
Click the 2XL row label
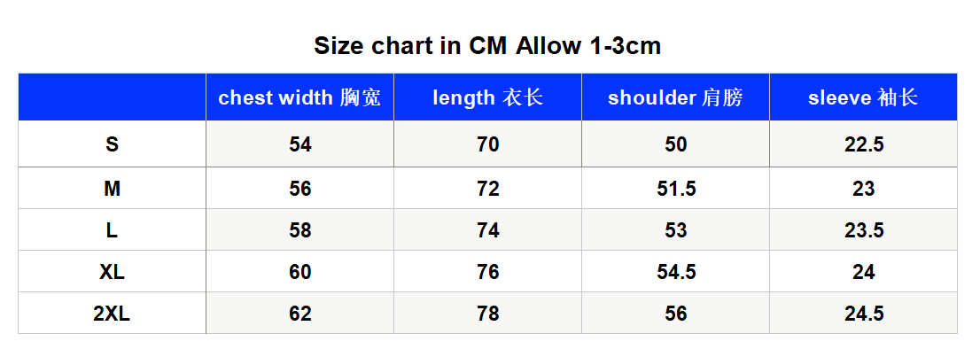point(112,314)
